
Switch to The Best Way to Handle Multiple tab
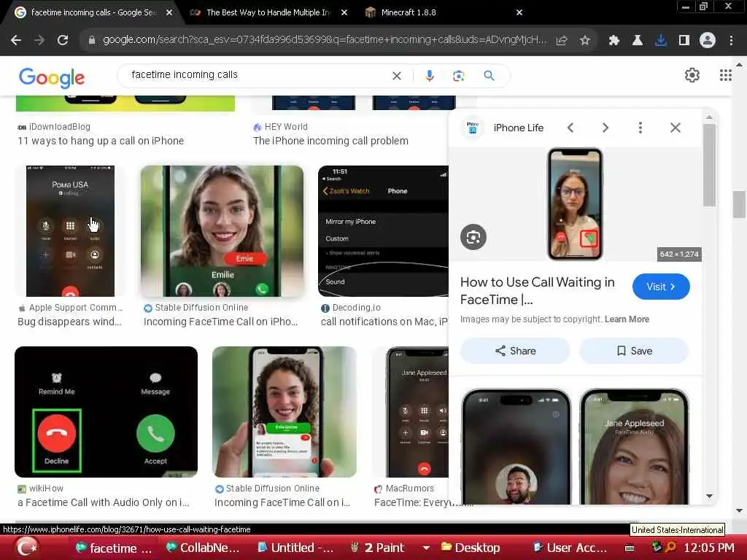(268, 12)
